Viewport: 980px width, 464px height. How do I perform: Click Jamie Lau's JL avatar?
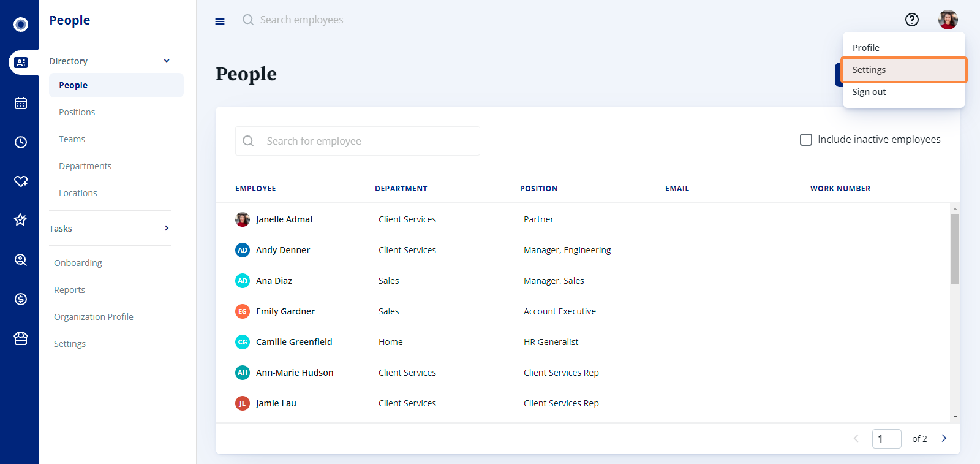242,403
